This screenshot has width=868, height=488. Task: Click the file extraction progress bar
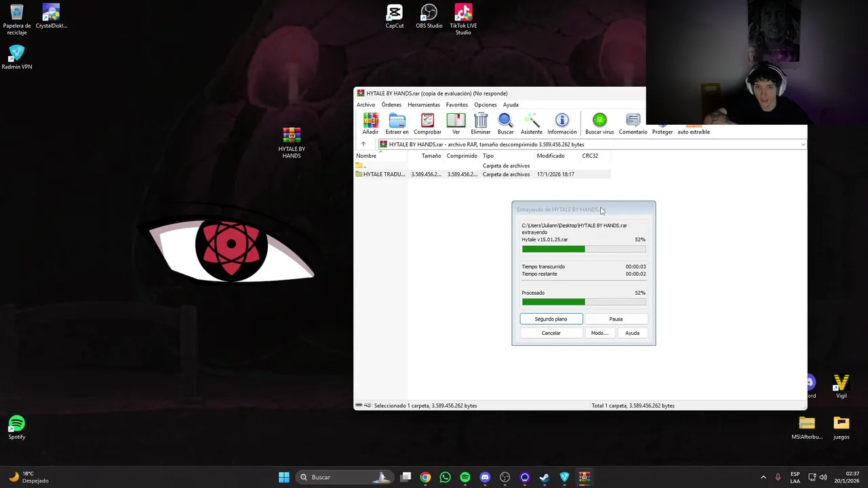click(x=584, y=249)
